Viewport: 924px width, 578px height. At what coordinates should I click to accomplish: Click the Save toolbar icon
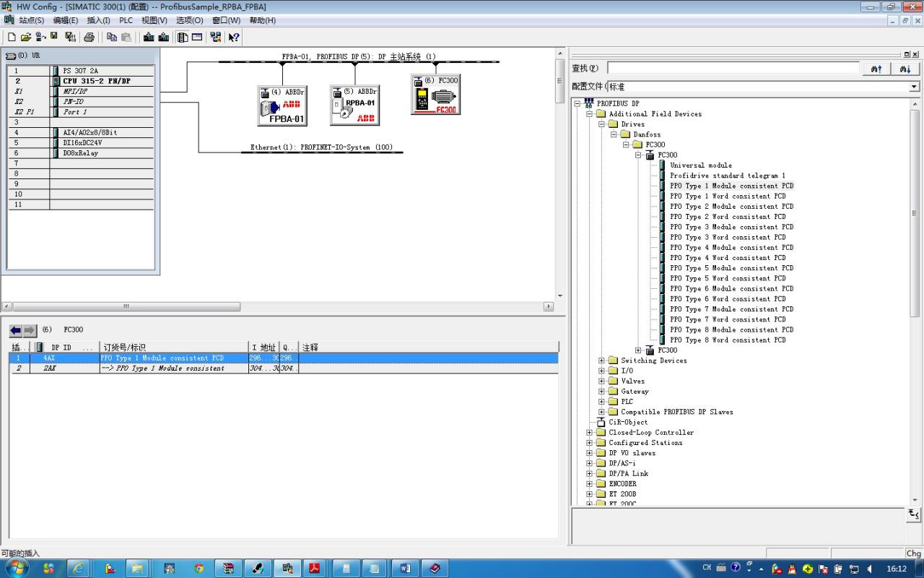[54, 36]
